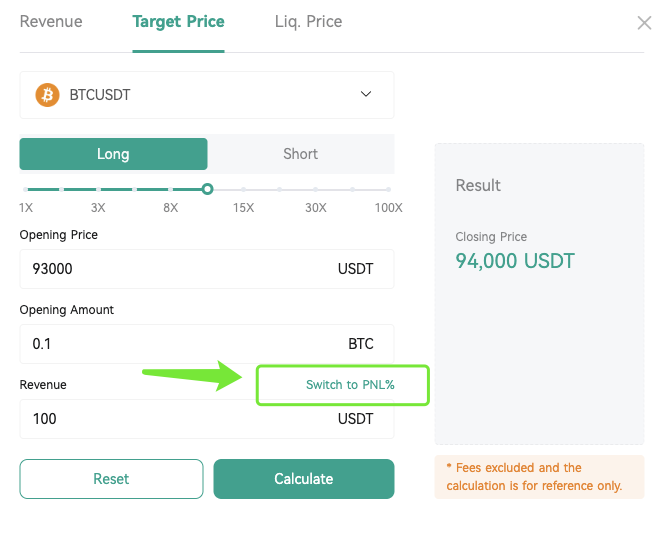Screen dimensions: 665x559
Task: Focus the Opening Price input field
Action: (x=207, y=269)
